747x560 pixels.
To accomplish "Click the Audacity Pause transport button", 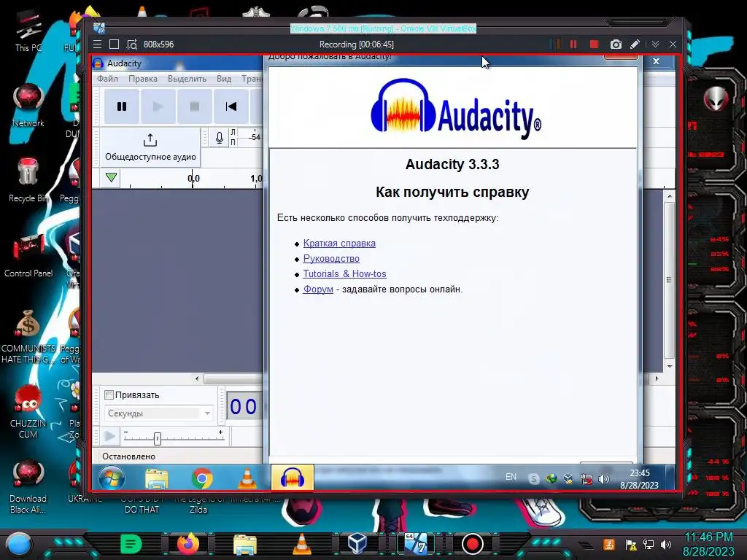I will [122, 106].
